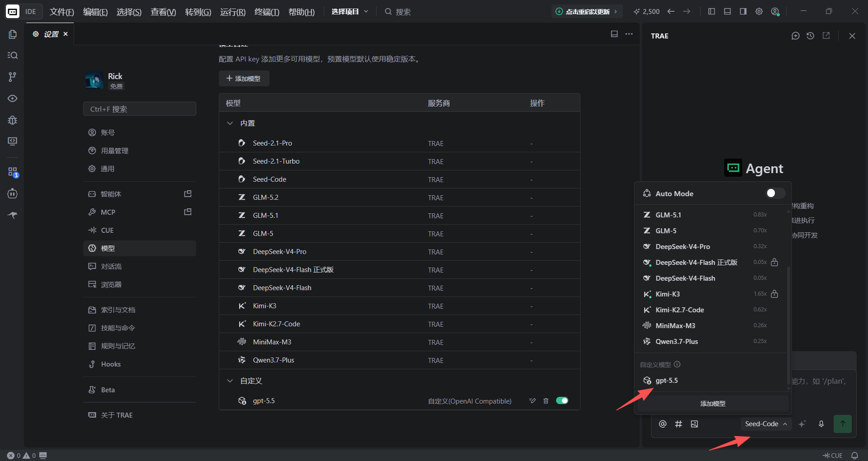Click the eye icon in activity bar
The image size is (868, 461).
pos(13,99)
